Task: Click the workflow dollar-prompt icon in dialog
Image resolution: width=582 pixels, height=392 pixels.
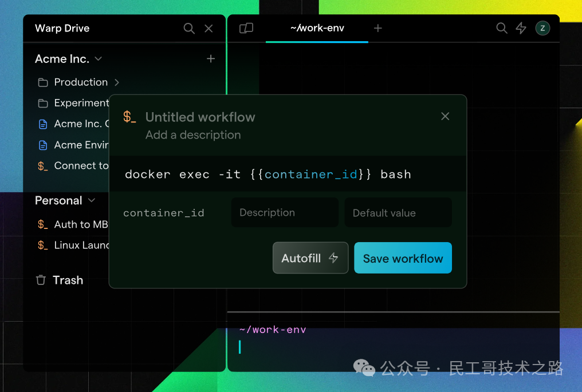Action: pyautogui.click(x=129, y=117)
